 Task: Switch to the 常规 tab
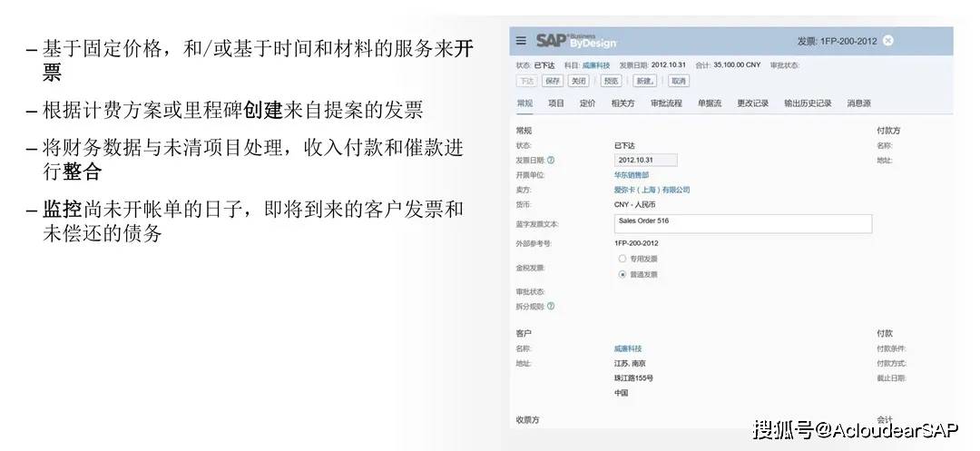[524, 103]
